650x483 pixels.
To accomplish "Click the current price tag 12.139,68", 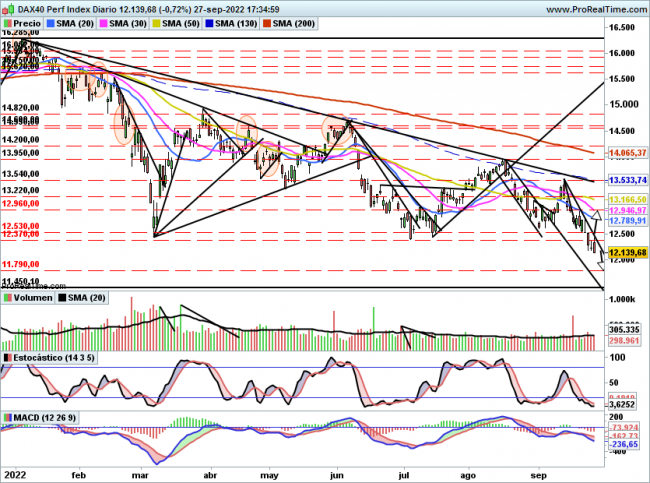I will point(627,252).
